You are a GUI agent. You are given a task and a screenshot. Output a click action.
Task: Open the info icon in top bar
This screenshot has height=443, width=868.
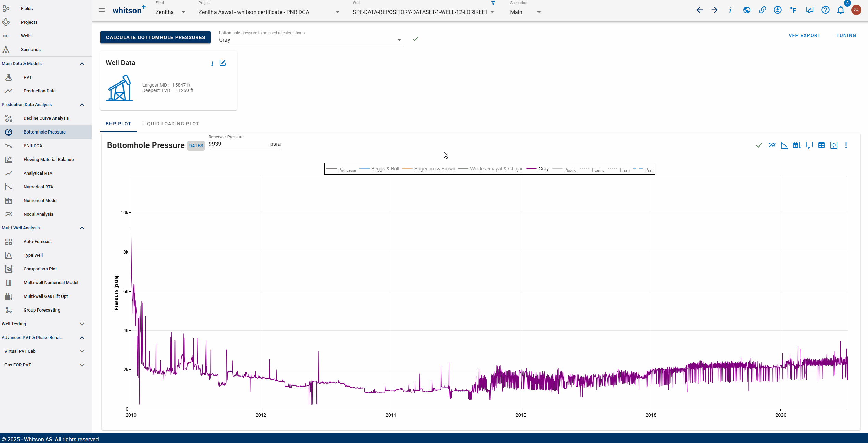pos(730,10)
